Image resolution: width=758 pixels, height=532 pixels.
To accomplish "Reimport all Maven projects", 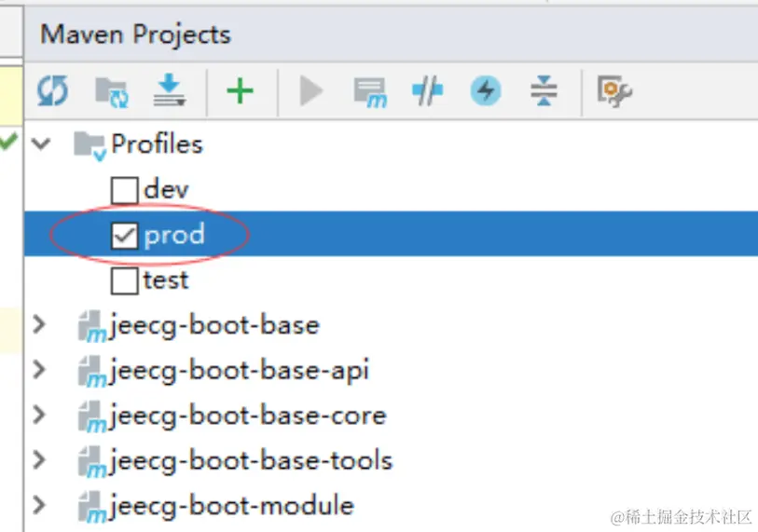I will 52,91.
